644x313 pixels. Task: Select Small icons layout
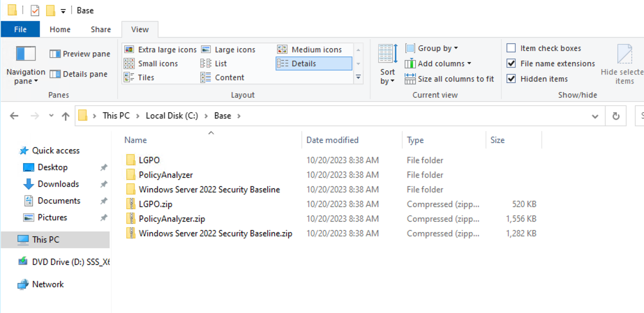coord(151,63)
